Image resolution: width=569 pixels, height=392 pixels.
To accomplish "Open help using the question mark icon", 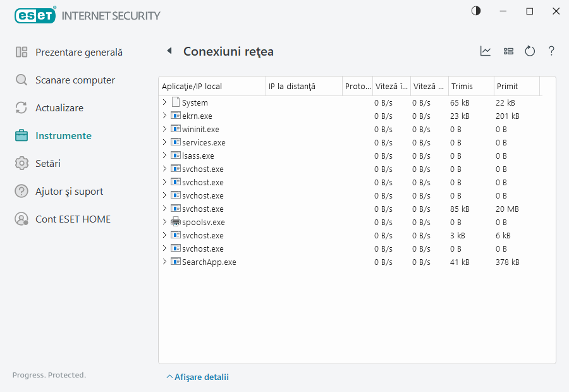I will coord(551,51).
